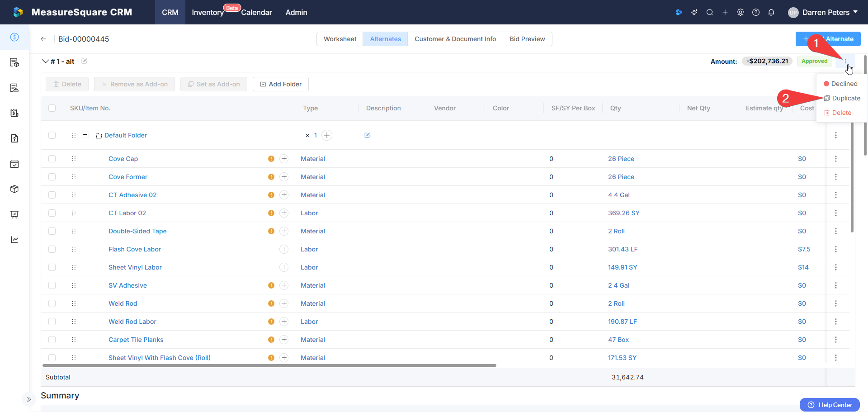Collapse the '#1 - alt' alternate section

point(45,61)
